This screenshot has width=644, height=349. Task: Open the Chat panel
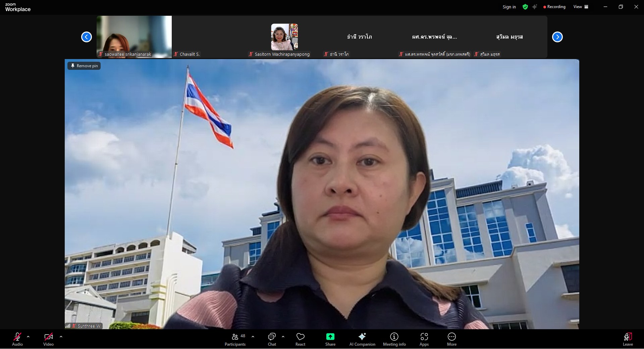[272, 339]
